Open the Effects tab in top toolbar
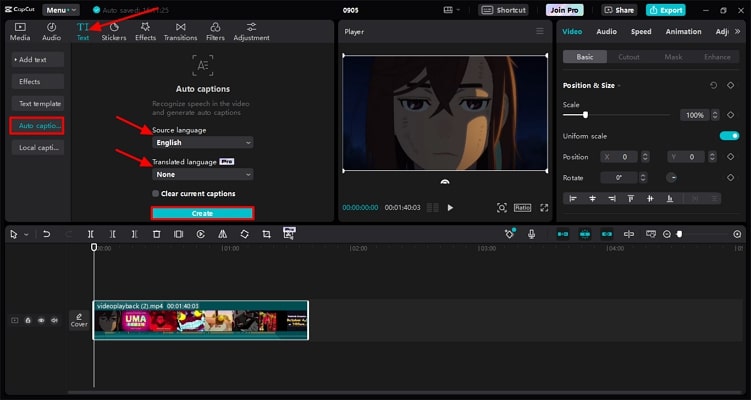The image size is (751, 400). 145,31
